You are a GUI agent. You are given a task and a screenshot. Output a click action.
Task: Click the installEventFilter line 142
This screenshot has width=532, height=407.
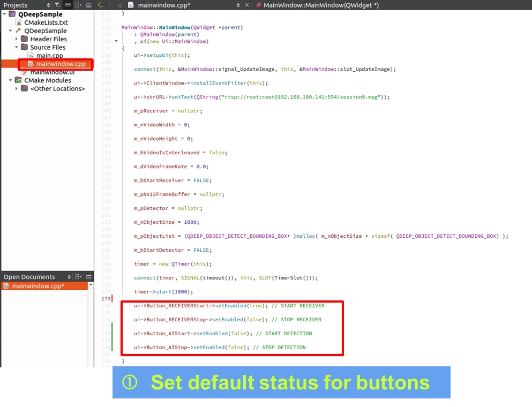coord(201,83)
